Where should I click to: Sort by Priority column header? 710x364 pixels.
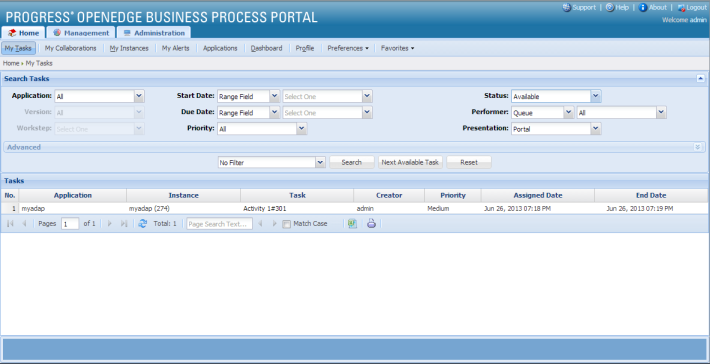pyautogui.click(x=453, y=196)
